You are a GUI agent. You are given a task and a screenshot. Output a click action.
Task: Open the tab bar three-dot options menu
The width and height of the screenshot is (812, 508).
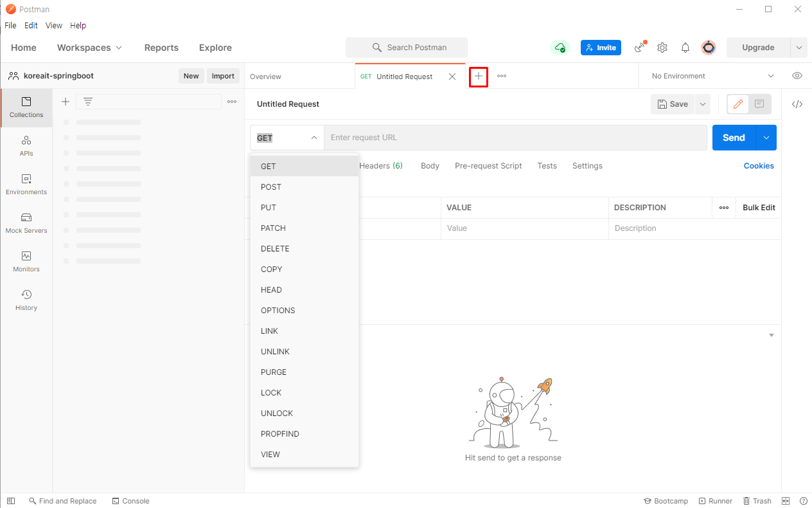tap(502, 76)
